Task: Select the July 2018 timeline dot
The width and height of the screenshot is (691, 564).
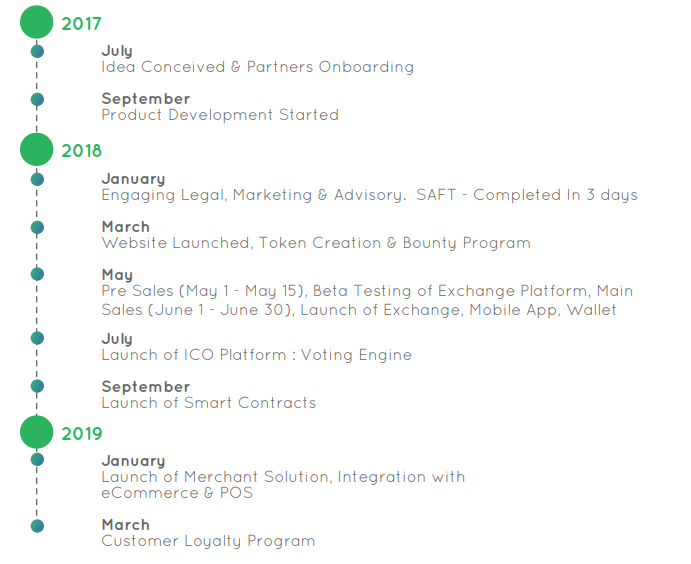Action: [37, 338]
